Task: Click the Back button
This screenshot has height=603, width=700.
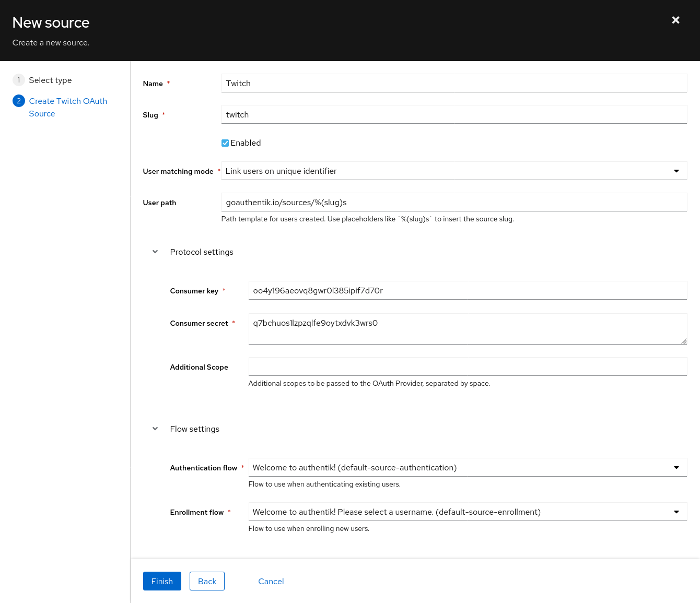Action: click(x=207, y=581)
